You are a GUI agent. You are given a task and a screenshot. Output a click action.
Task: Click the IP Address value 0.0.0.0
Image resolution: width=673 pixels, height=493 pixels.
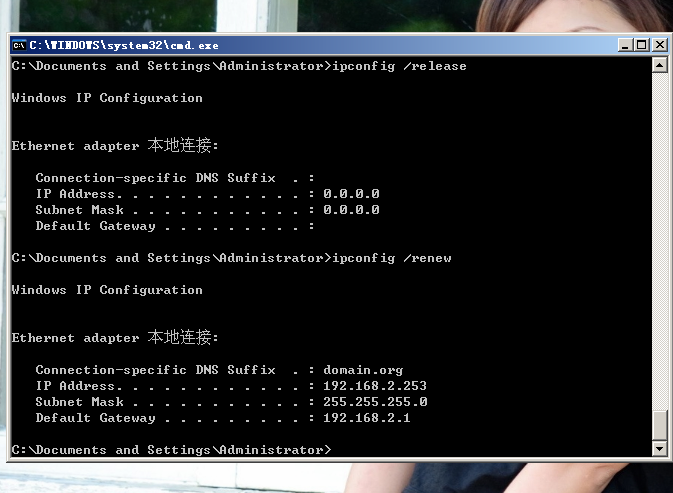point(351,194)
